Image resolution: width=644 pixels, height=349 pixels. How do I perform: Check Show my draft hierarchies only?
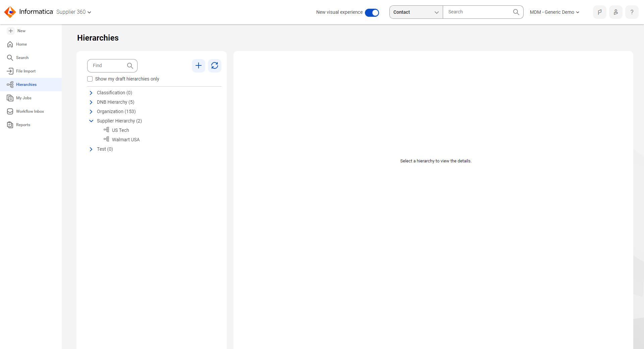pos(90,79)
